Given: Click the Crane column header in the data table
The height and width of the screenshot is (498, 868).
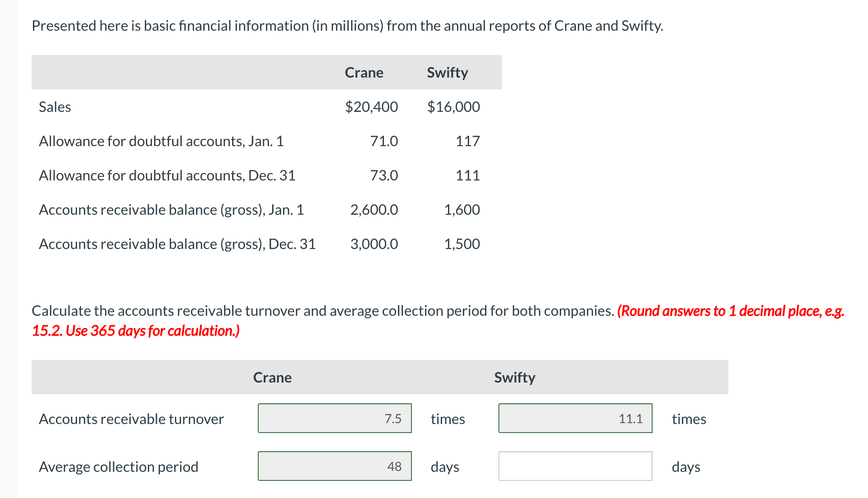Looking at the screenshot, I should click(364, 72).
